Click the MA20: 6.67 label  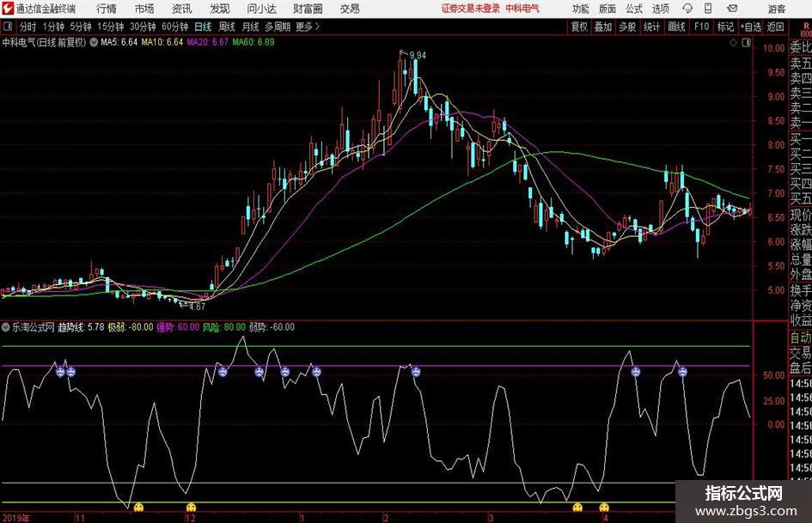point(208,42)
